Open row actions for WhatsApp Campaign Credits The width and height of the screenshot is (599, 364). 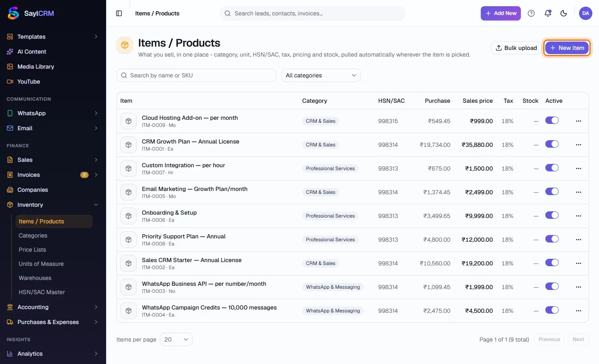coord(579,311)
